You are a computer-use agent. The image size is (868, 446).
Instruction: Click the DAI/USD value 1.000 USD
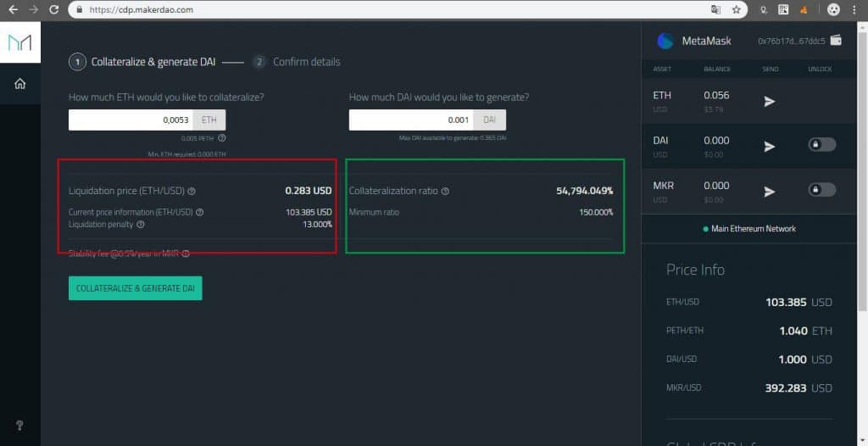pyautogui.click(x=805, y=360)
